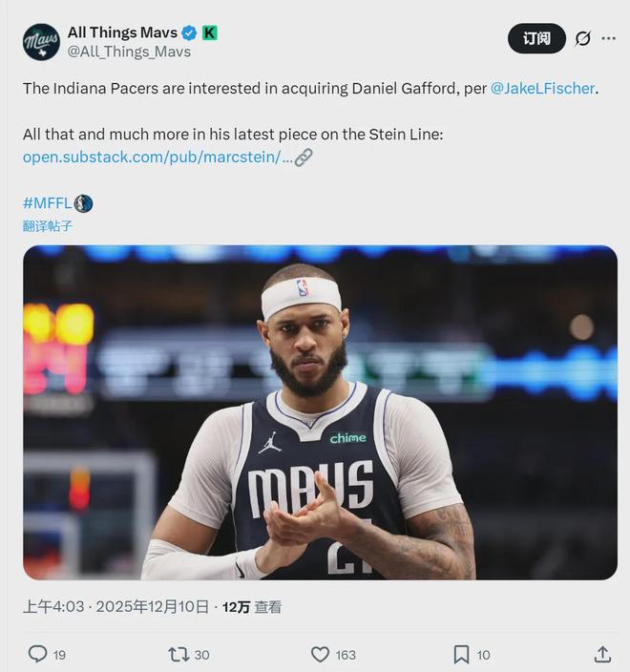Click the @All_Things_Mavs handle
Image resolution: width=630 pixels, height=672 pixels.
click(129, 52)
